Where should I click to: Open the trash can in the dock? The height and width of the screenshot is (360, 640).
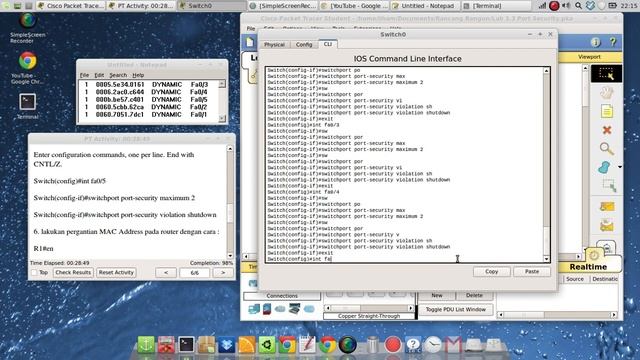point(372,344)
